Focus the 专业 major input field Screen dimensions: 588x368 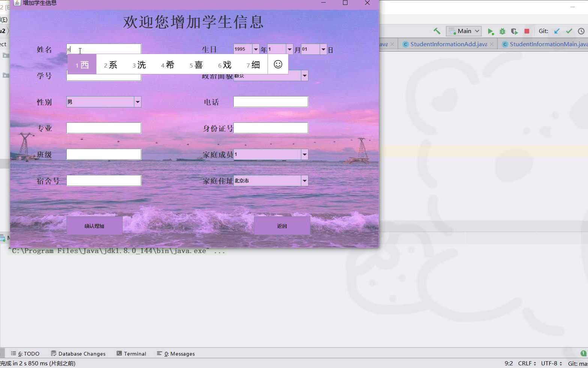[104, 128]
